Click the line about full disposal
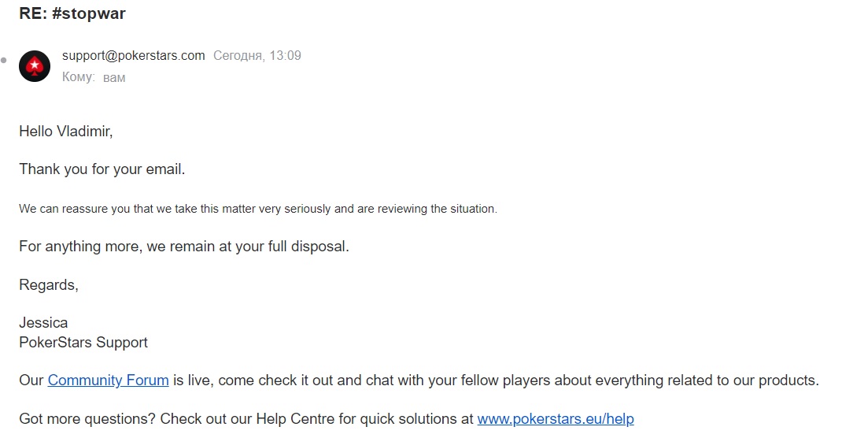Image resolution: width=868 pixels, height=438 pixels. pos(184,246)
